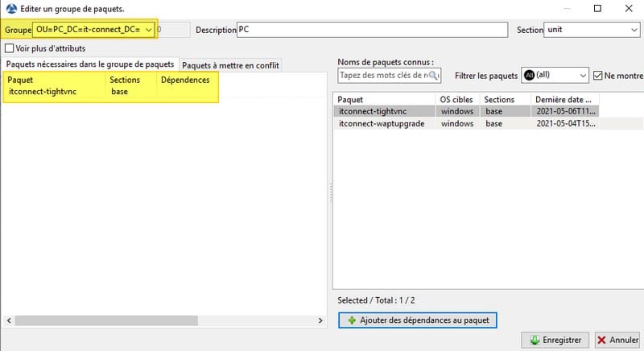Sort known packages by 'Sections' column header

tap(506, 99)
